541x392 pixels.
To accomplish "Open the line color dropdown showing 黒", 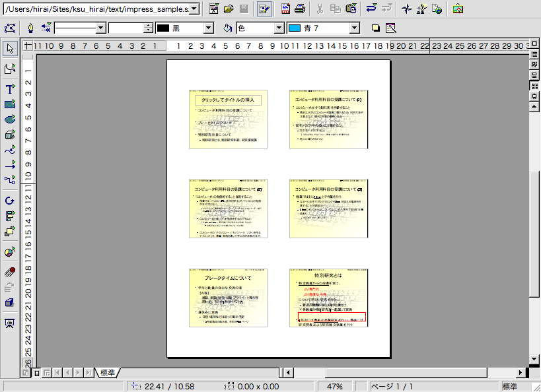I will click(x=208, y=28).
